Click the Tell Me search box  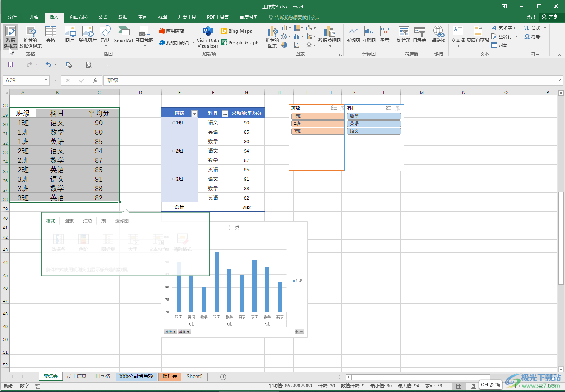coord(294,18)
